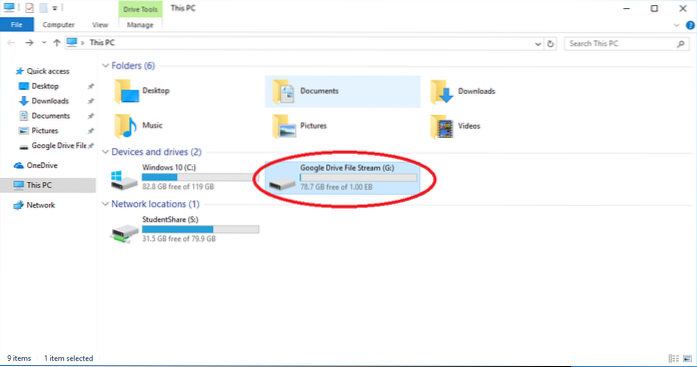Collapse the Folders (6) group

coord(105,66)
